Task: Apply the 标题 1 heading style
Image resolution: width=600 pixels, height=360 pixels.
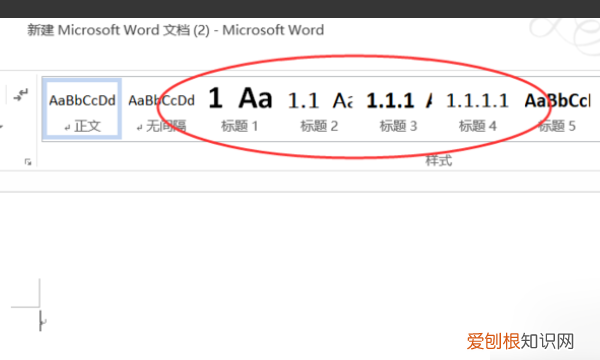Action: pyautogui.click(x=240, y=109)
